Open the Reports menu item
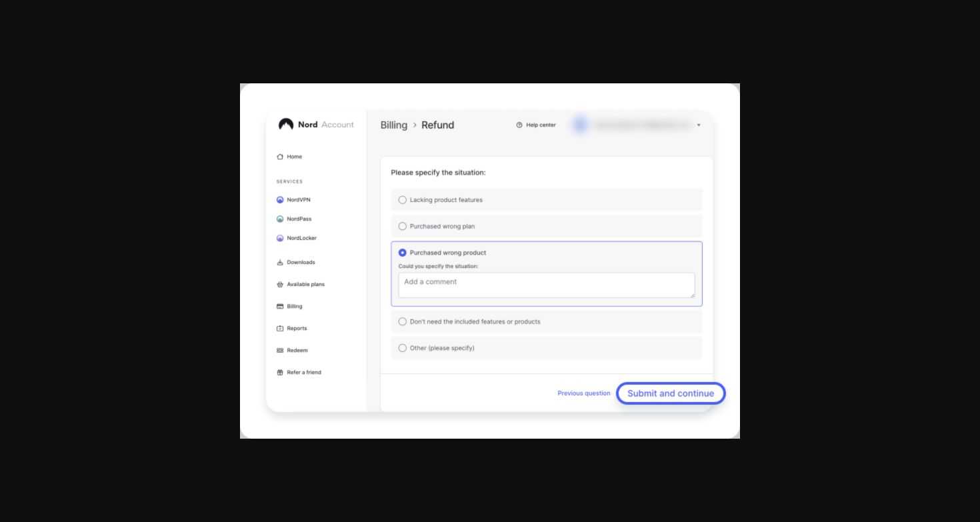The image size is (980, 522). [x=292, y=329]
